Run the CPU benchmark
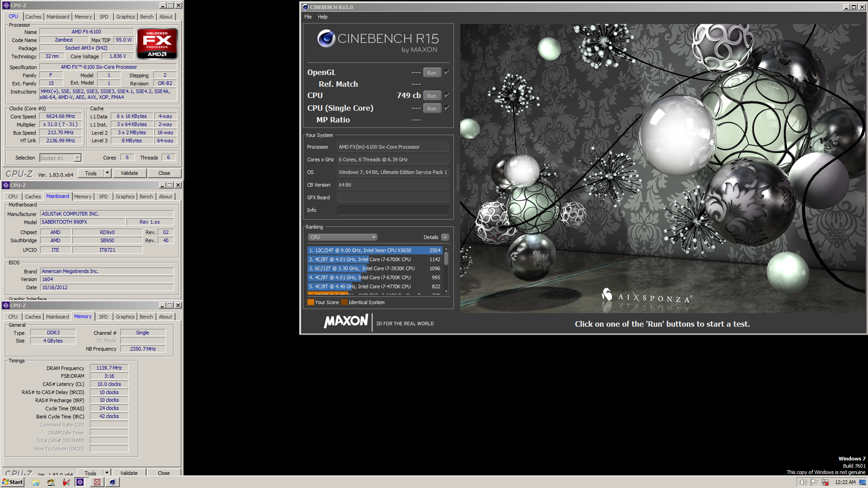 pyautogui.click(x=432, y=96)
